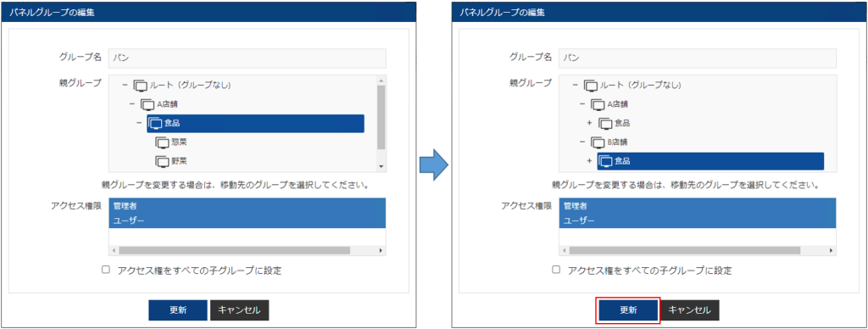This screenshot has width=868, height=329.
Task: Select 食品 label under A店舗 in right tree
Action: point(623,124)
